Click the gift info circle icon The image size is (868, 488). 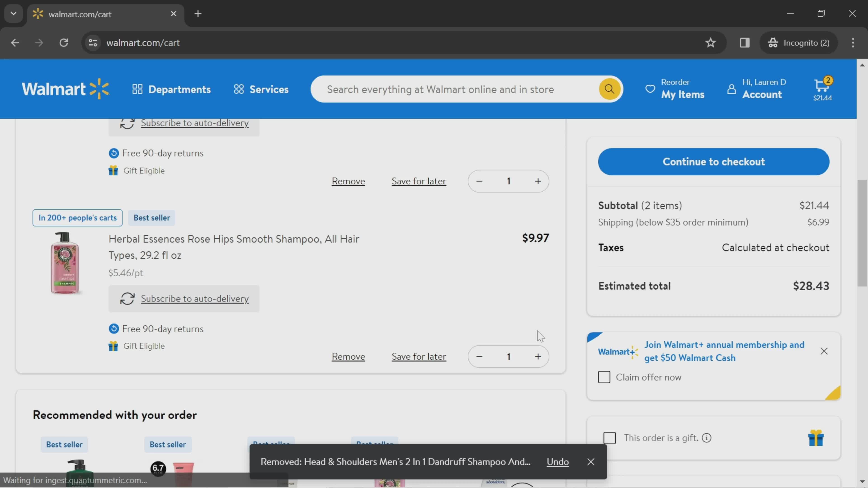[707, 438]
